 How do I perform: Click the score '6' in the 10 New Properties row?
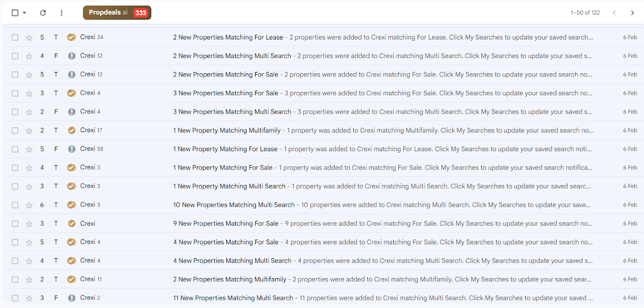[x=42, y=205]
